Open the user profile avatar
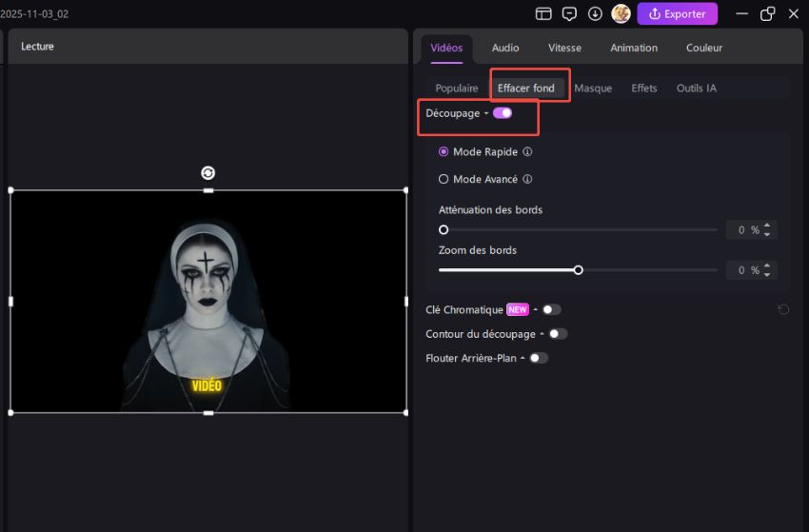This screenshot has width=809, height=532. pos(621,14)
